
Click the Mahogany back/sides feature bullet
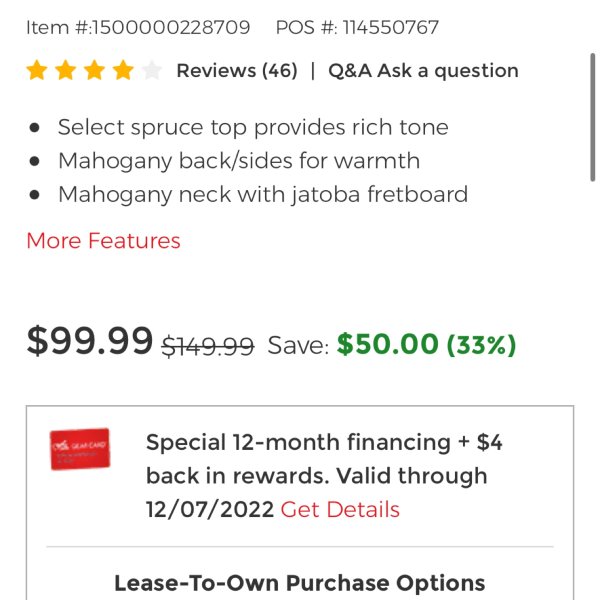pos(239,161)
